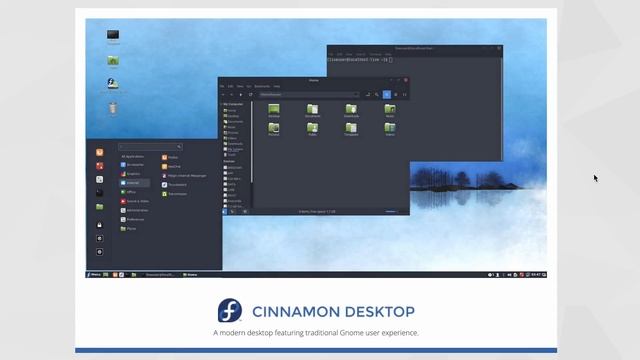Launch HexChat from the Internet apps list

click(171, 167)
